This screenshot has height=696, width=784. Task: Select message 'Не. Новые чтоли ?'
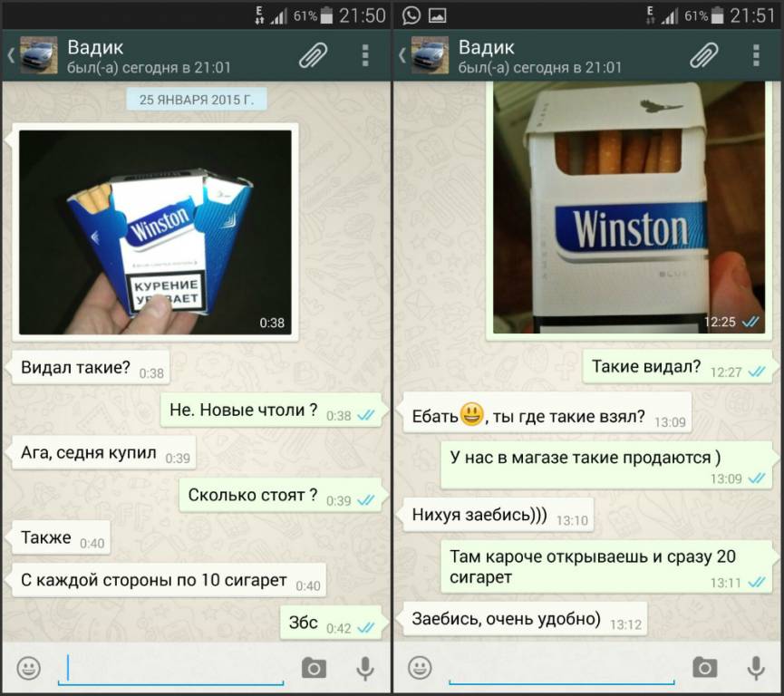click(271, 410)
